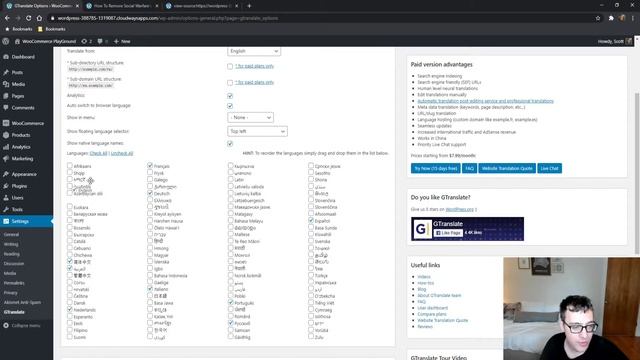Click the Live Chat button
Screen dimensions: 640x360
point(549,168)
